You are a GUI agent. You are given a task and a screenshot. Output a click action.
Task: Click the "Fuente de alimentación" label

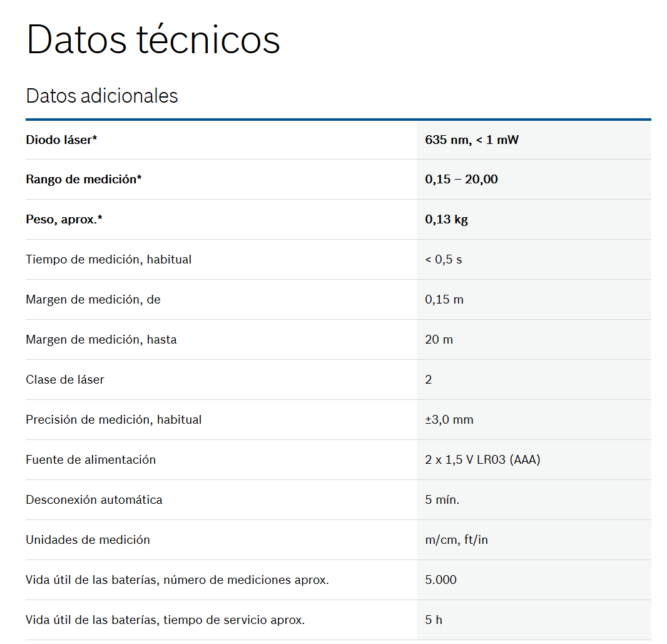tap(90, 460)
